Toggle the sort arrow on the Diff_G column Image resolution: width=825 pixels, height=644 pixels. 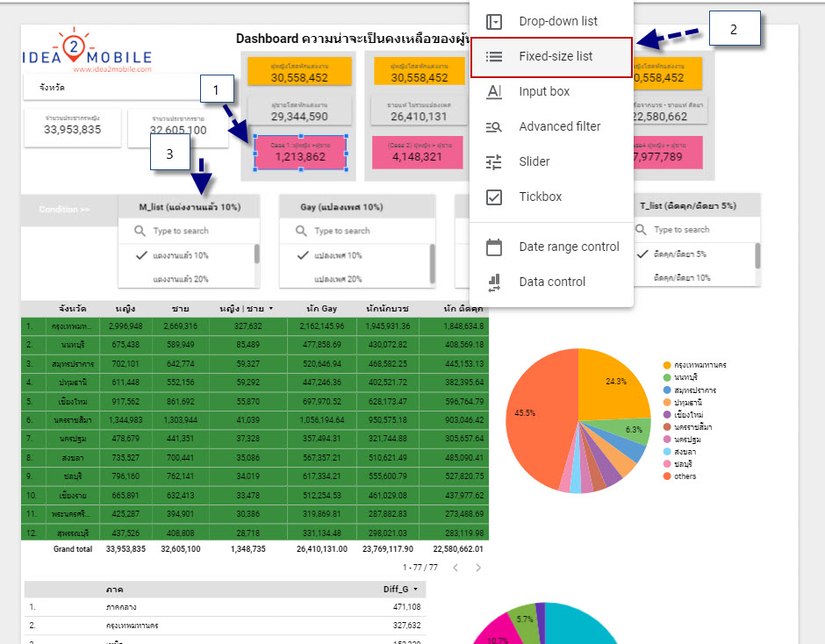[x=416, y=590]
